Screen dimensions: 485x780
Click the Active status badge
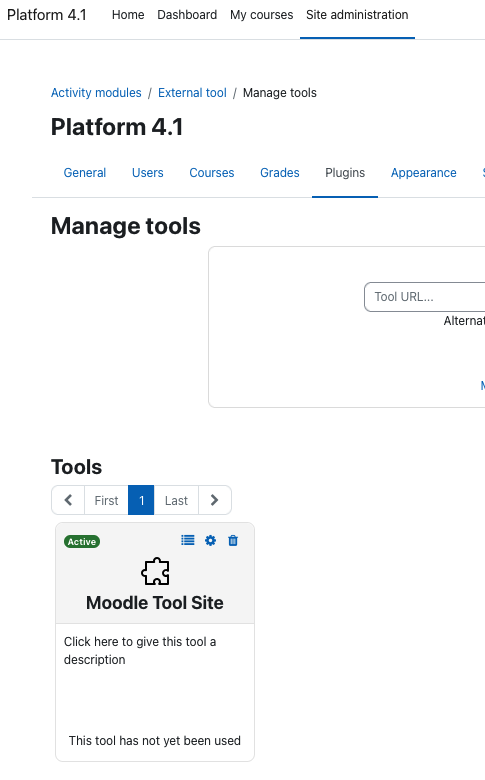[82, 541]
